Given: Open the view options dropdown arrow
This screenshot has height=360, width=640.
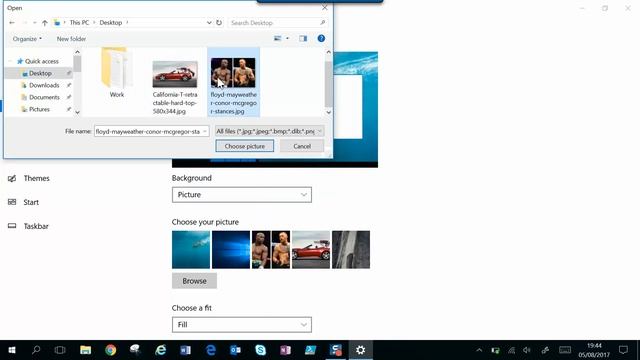Looking at the screenshot, I should (x=287, y=38).
